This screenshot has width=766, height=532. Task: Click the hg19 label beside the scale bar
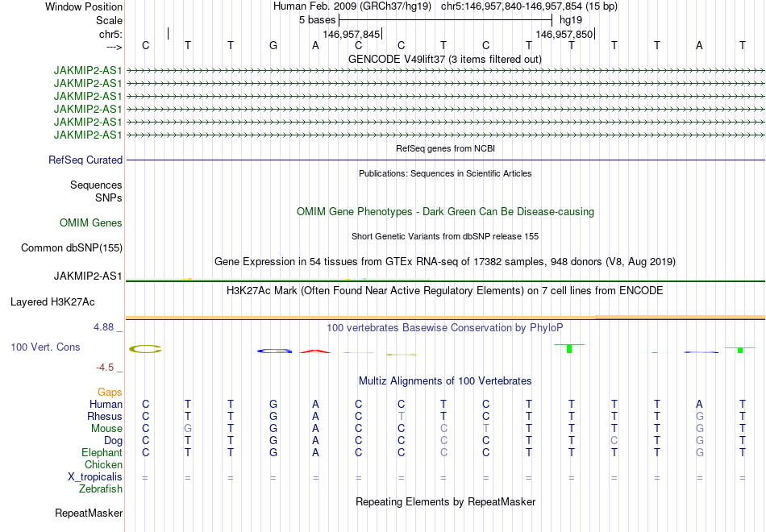[x=571, y=20]
